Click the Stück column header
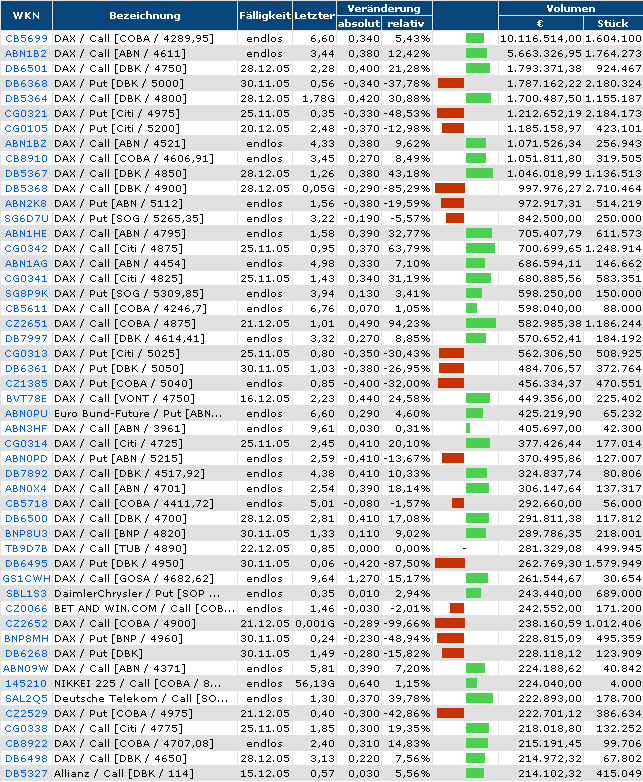Screen dimensions: 643x782 point(613,23)
